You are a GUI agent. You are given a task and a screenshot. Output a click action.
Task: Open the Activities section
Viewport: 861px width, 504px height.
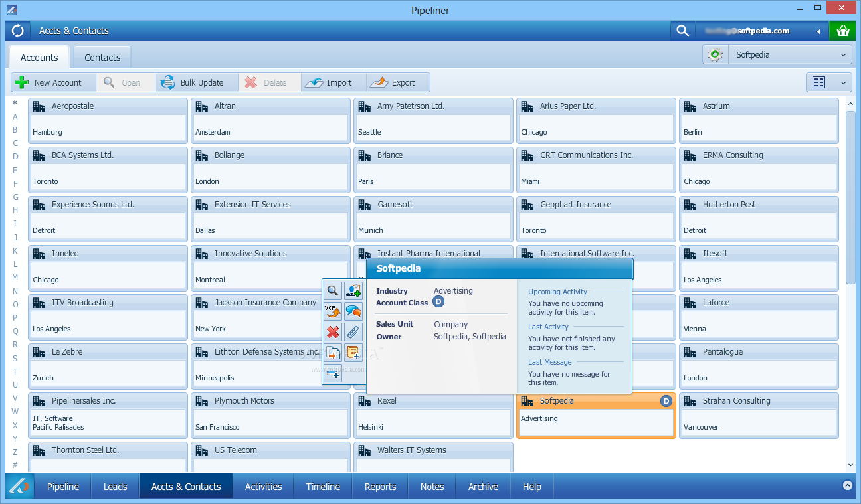pyautogui.click(x=263, y=487)
